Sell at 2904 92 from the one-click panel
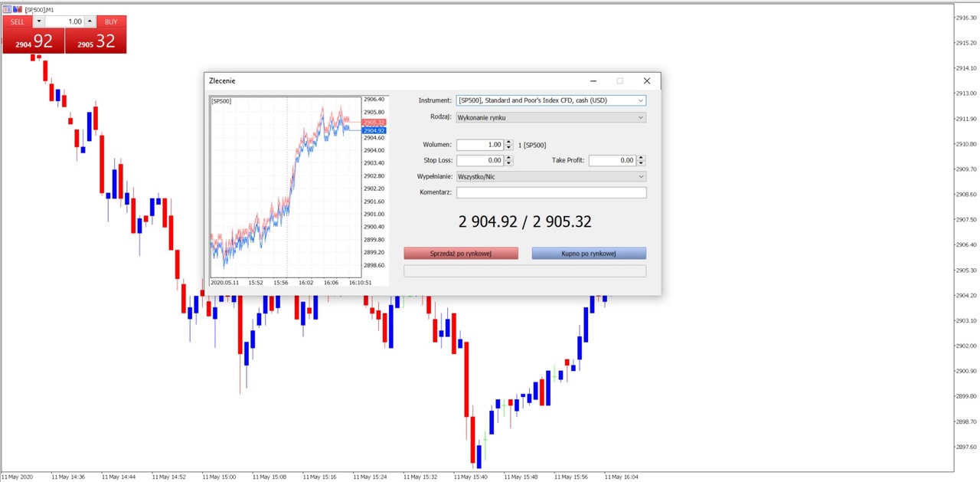 click(x=34, y=41)
